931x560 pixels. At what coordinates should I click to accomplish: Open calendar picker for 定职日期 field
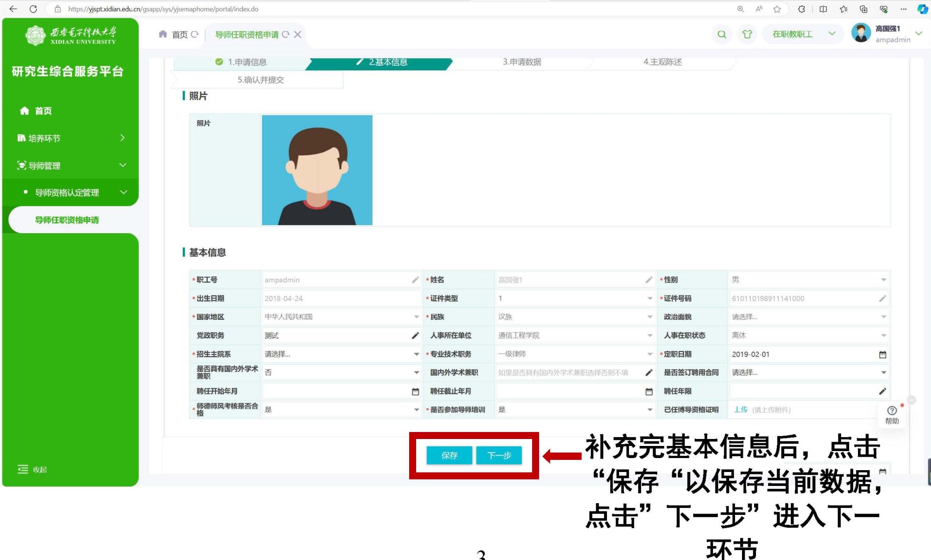point(882,355)
